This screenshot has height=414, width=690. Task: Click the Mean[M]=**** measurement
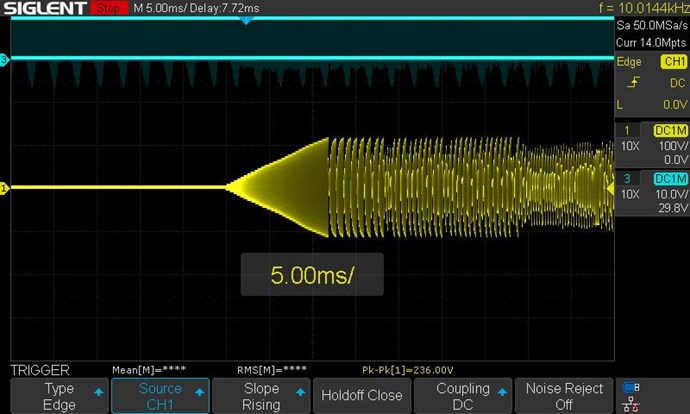[x=149, y=370]
